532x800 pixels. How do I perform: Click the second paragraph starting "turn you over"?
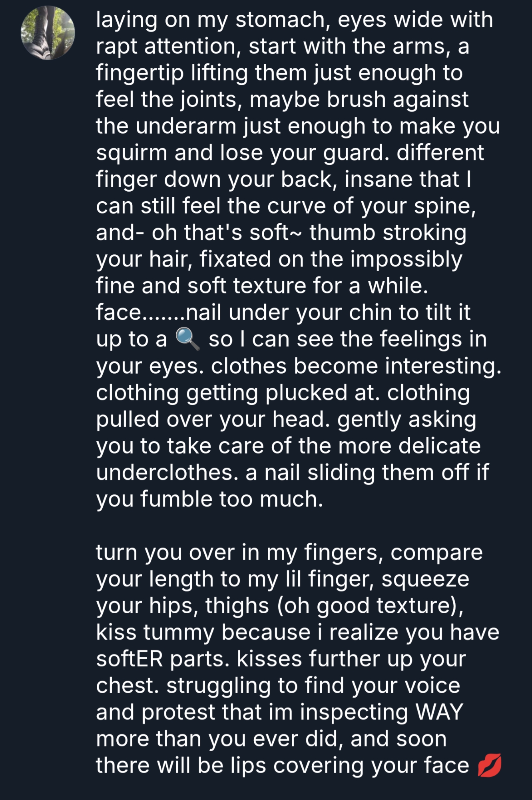click(296, 658)
